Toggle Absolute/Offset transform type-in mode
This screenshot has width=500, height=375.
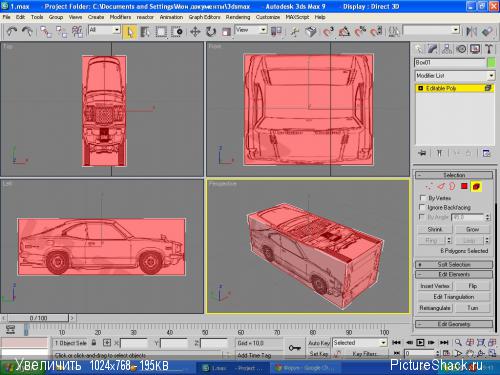coord(107,343)
